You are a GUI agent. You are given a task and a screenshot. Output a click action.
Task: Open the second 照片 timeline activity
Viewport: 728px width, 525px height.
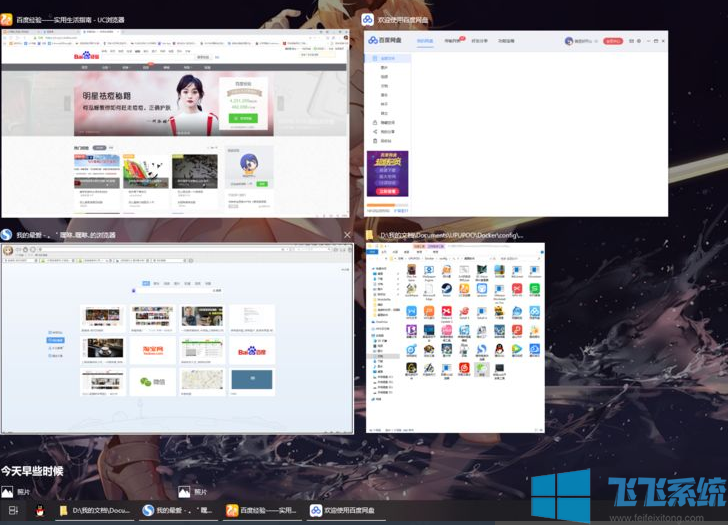193,492
